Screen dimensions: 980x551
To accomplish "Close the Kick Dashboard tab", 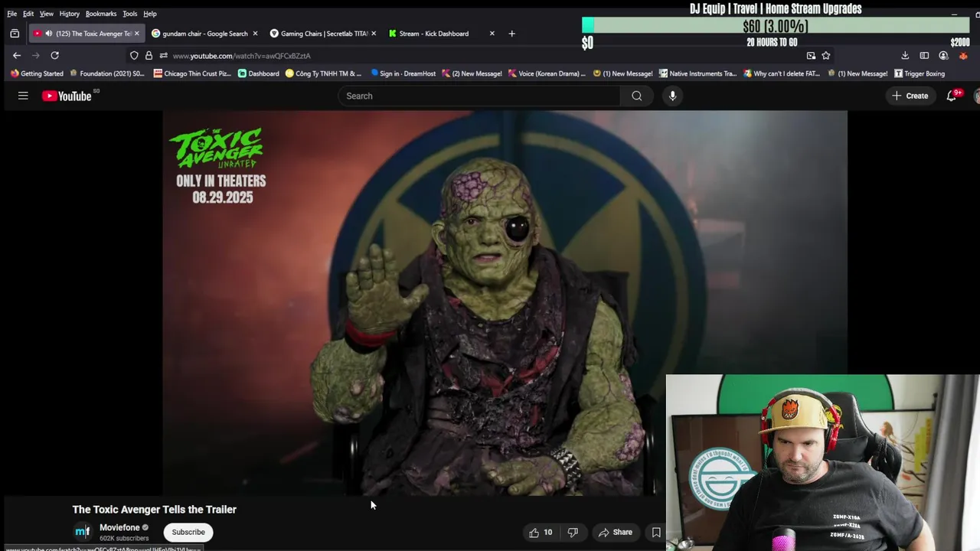I will 492,34.
